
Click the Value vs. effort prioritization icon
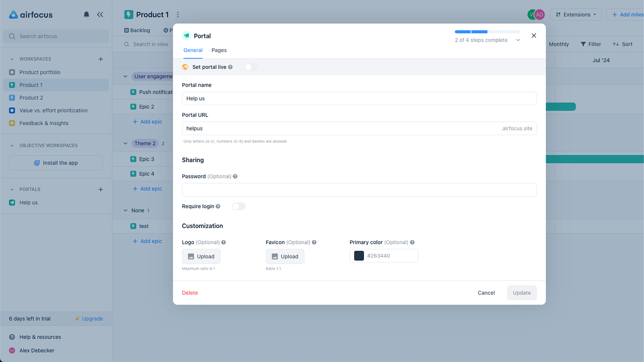(x=12, y=111)
